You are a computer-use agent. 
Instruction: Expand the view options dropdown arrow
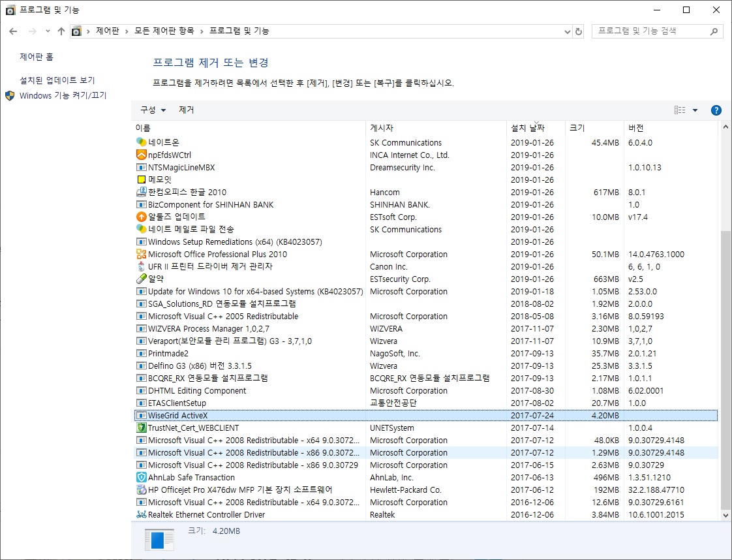[695, 110]
